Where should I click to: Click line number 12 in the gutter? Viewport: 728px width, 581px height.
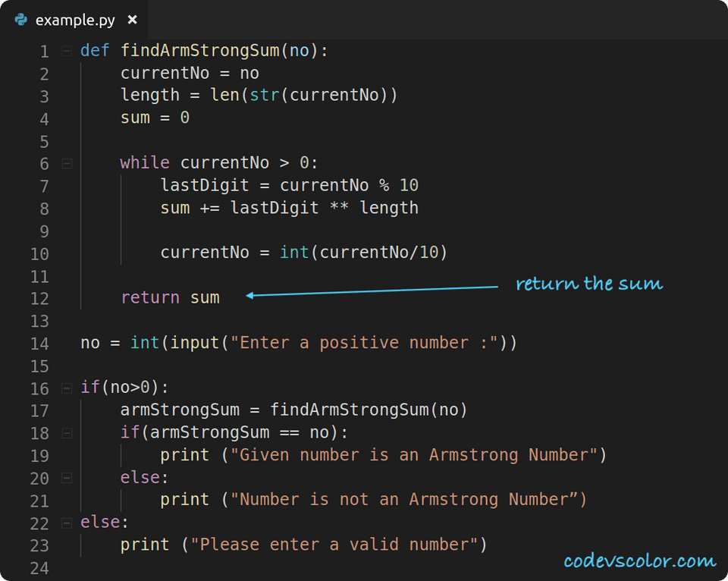click(x=39, y=298)
